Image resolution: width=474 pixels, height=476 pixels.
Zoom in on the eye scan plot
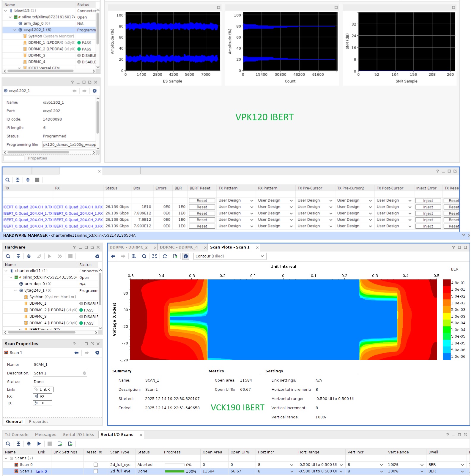(x=134, y=256)
